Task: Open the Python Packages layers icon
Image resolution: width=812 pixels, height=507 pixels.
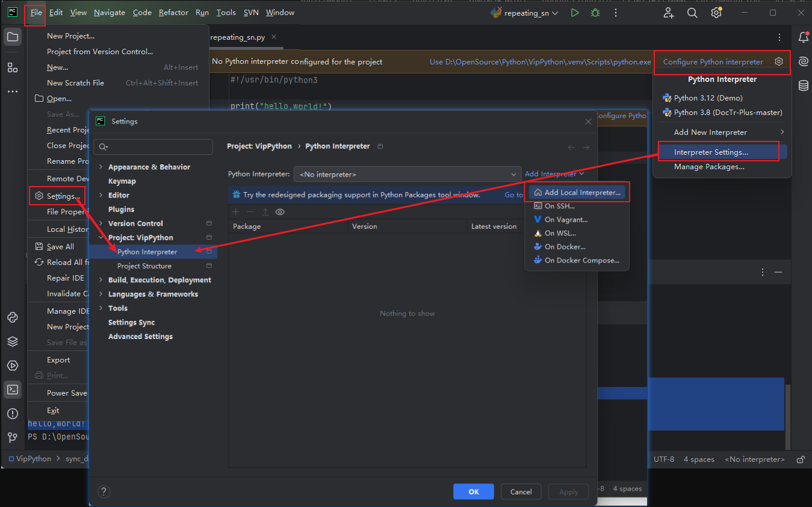Action: [12, 341]
